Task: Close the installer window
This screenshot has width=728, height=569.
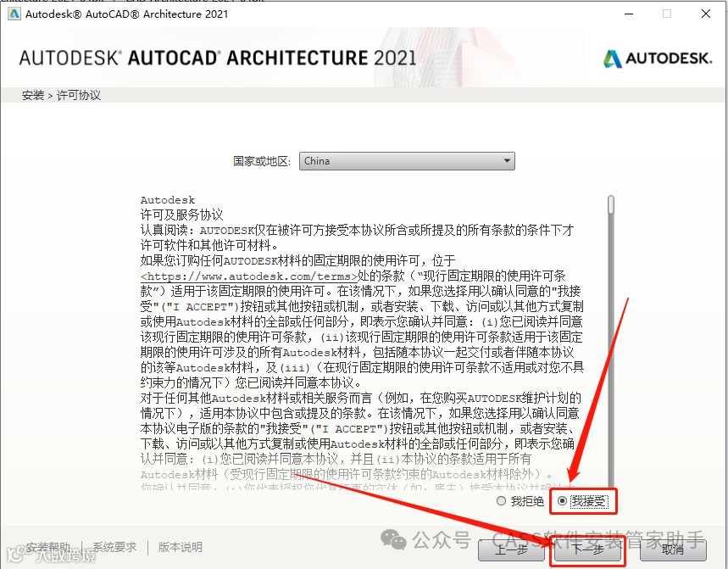Action: pos(706,14)
